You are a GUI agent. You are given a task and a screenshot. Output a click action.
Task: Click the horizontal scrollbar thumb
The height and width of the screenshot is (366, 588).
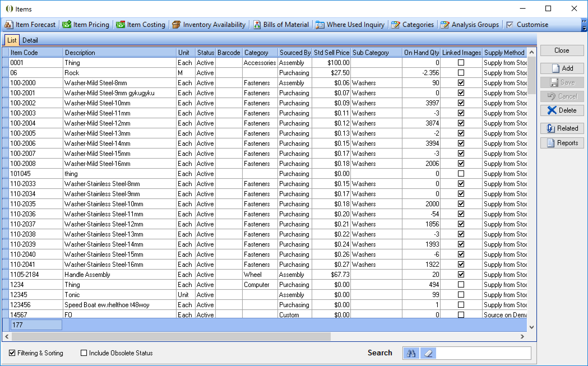tap(171, 337)
